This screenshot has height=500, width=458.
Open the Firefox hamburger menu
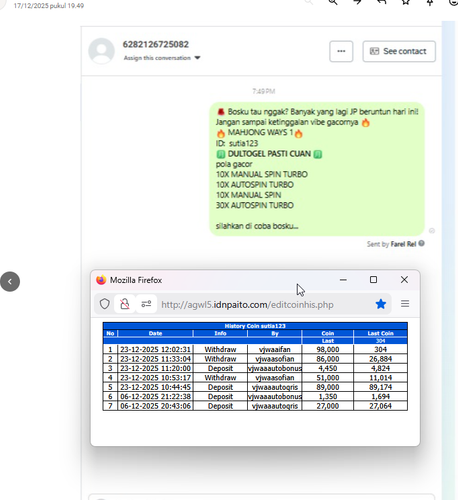[405, 304]
